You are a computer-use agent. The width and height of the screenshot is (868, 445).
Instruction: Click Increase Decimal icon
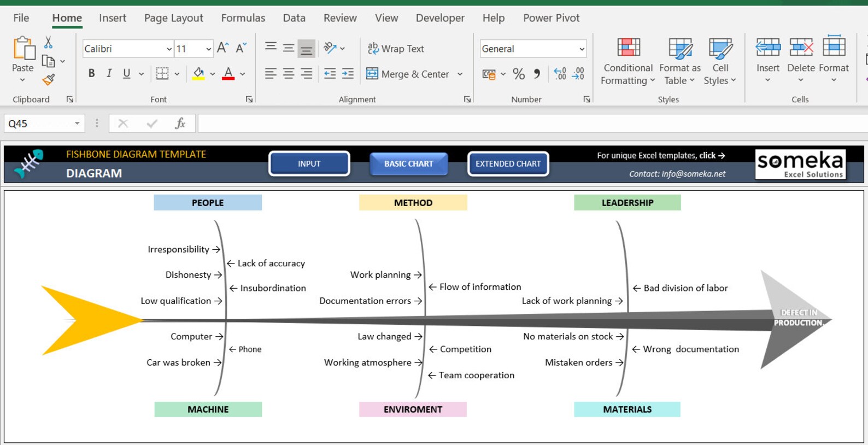[560, 74]
